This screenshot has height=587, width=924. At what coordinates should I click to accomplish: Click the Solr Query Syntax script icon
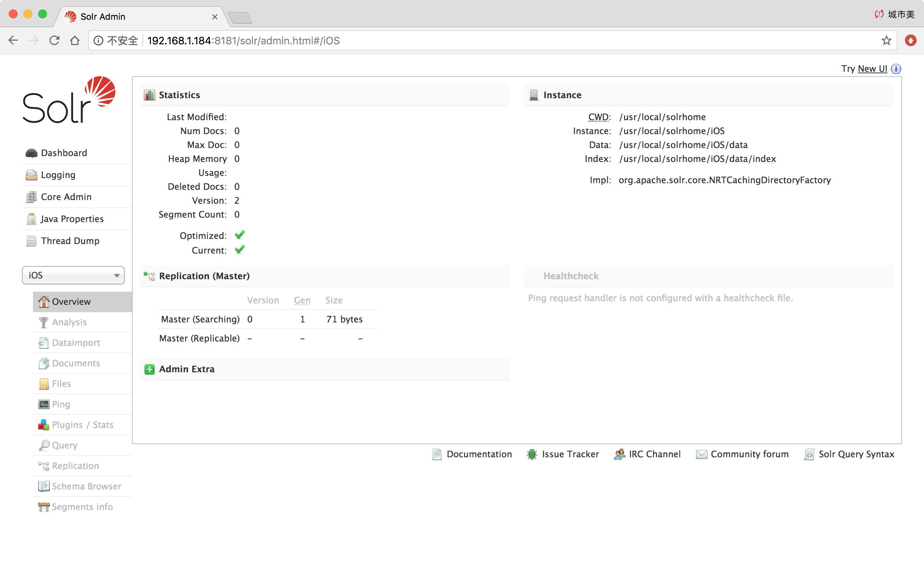[x=809, y=454]
